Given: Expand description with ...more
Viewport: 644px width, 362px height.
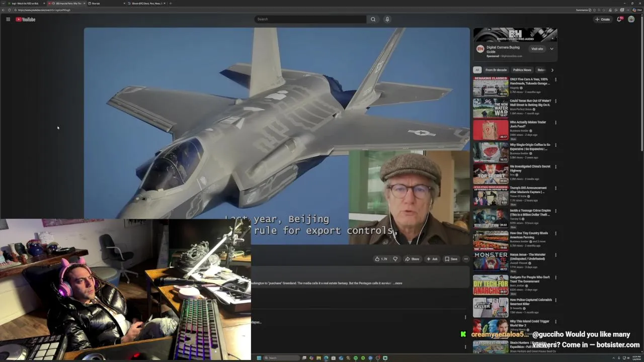Looking at the screenshot, I should tap(397, 283).
